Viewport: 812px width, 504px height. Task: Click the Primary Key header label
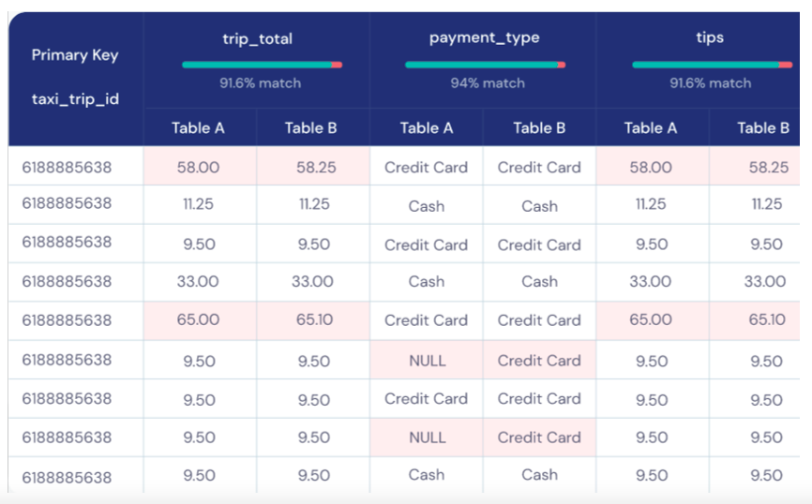(x=75, y=54)
